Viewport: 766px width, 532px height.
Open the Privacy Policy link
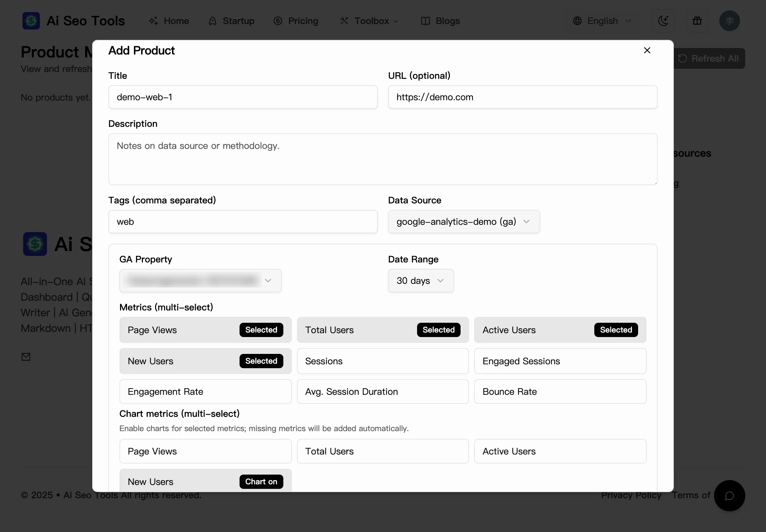[x=631, y=495]
